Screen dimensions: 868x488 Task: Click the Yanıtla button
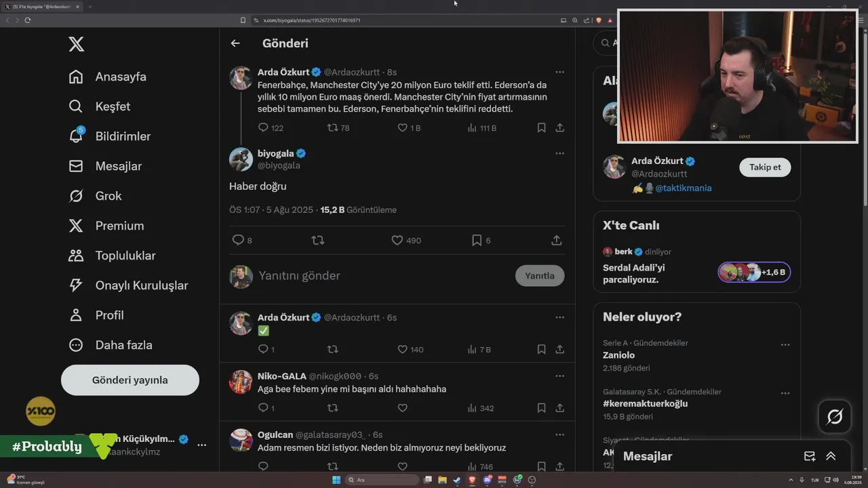pyautogui.click(x=540, y=276)
